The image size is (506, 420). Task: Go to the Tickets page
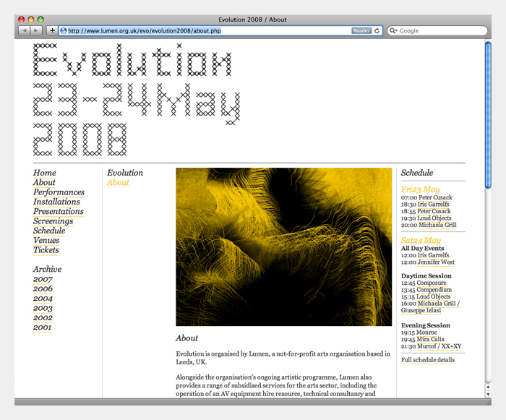click(x=46, y=250)
